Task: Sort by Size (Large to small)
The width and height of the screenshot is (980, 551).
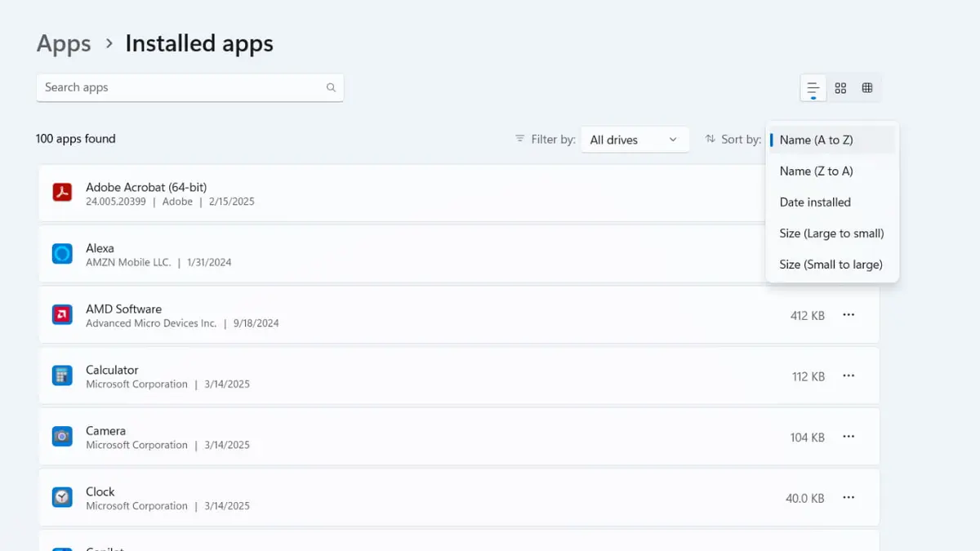Action: point(832,233)
